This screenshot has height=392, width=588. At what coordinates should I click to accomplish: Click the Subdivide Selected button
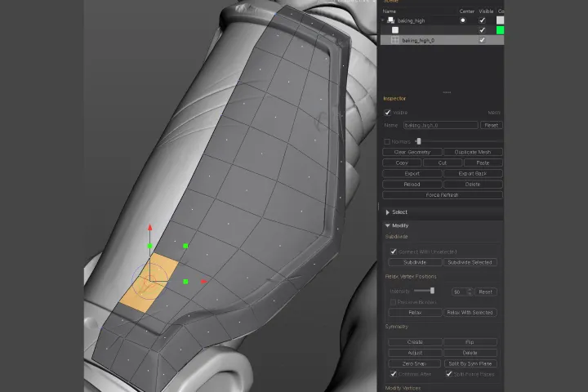(470, 262)
